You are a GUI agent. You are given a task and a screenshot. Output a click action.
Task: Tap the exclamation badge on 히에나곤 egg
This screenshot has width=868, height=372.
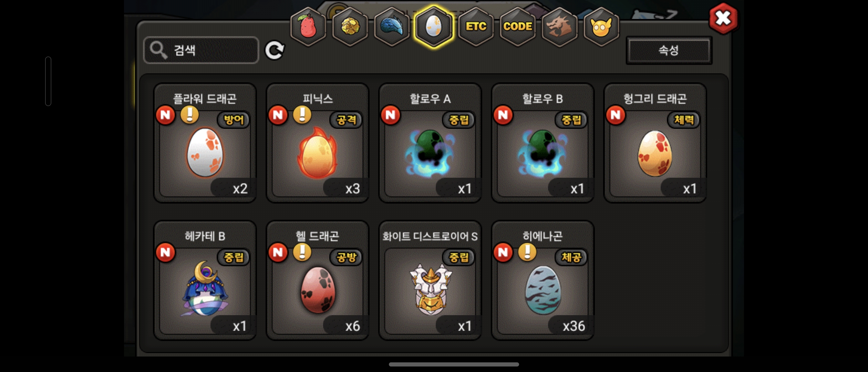[x=527, y=252]
